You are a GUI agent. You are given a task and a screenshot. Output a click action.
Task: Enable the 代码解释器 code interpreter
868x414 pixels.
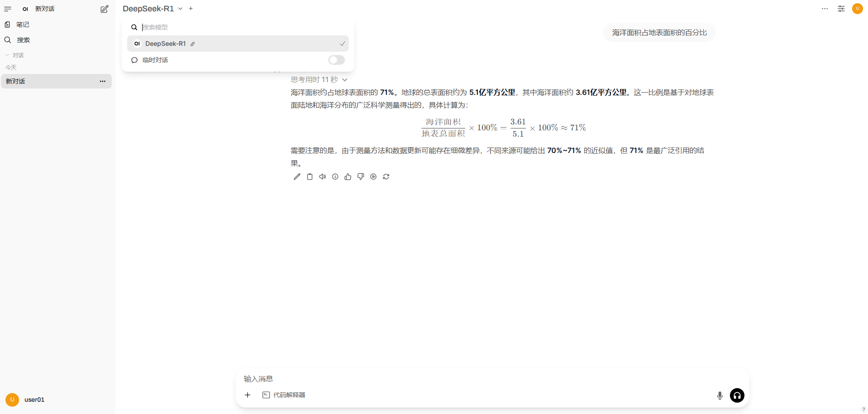coord(283,395)
